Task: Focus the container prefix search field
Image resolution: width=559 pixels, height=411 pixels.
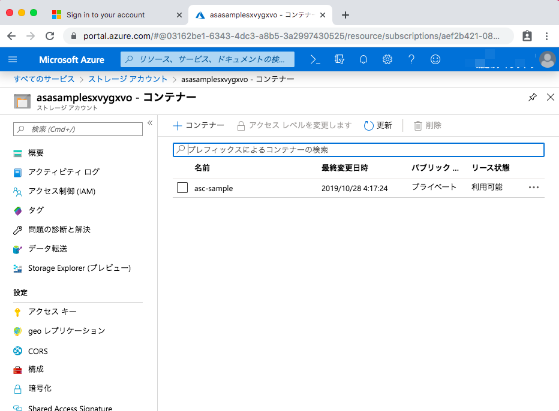Action: pyautogui.click(x=359, y=150)
